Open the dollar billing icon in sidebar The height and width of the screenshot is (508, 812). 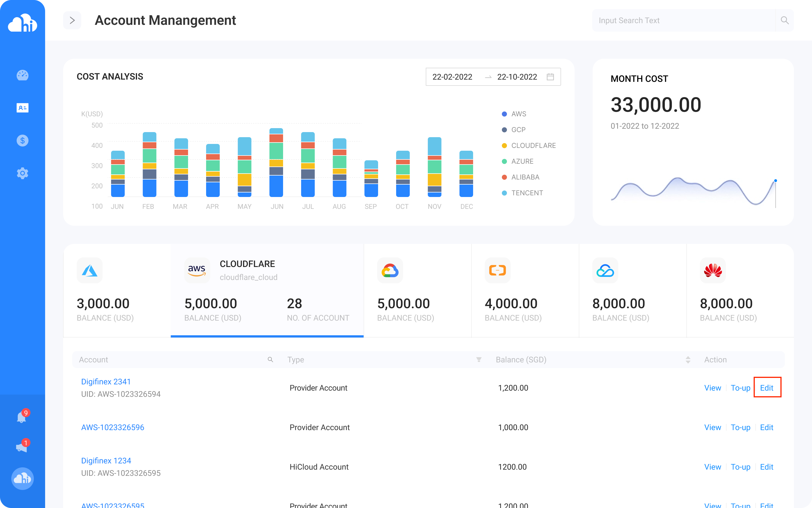tap(23, 141)
